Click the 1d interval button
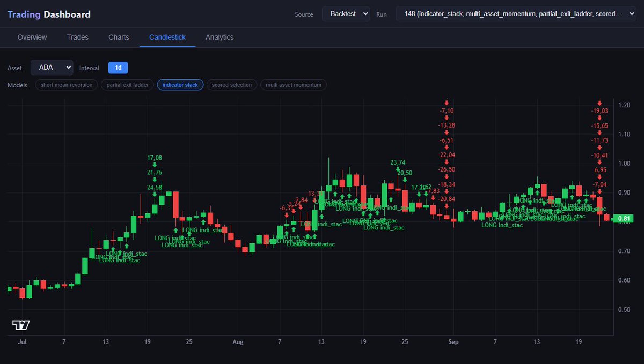 pyautogui.click(x=118, y=68)
